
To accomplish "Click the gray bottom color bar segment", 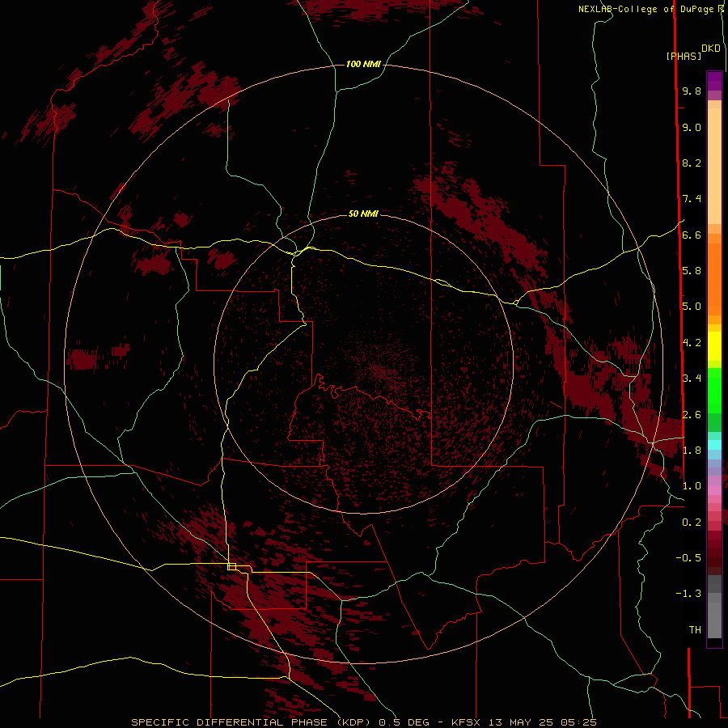I will coord(714,620).
